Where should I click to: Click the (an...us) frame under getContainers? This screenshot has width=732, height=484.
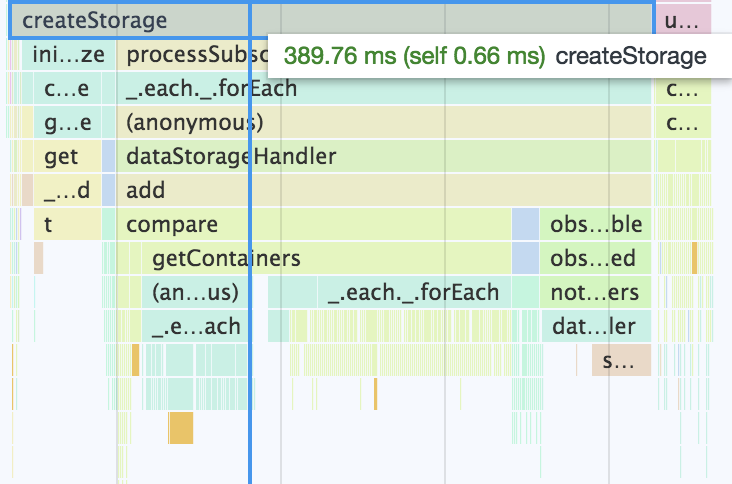(x=195, y=293)
